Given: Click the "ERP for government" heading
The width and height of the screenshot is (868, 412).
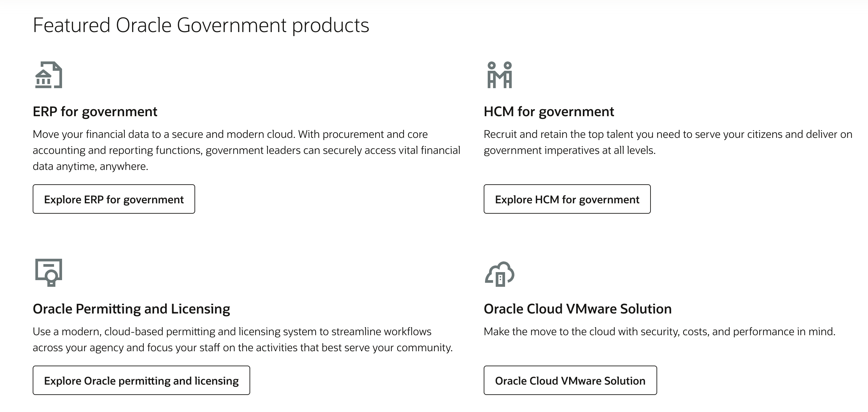Looking at the screenshot, I should [95, 112].
